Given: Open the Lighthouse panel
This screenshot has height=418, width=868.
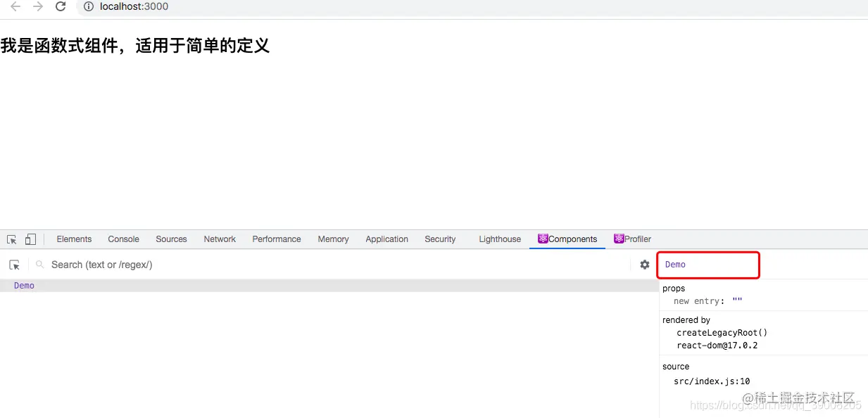Looking at the screenshot, I should pos(499,239).
